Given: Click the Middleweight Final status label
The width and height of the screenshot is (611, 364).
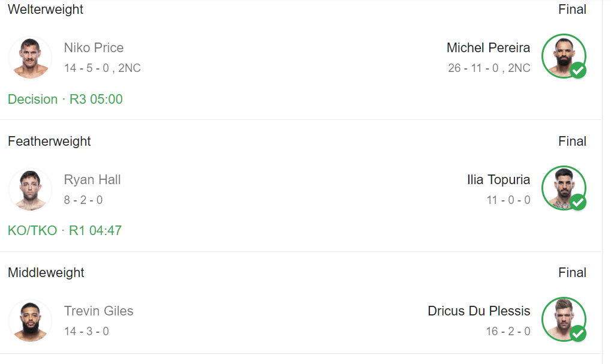Looking at the screenshot, I should 572,273.
